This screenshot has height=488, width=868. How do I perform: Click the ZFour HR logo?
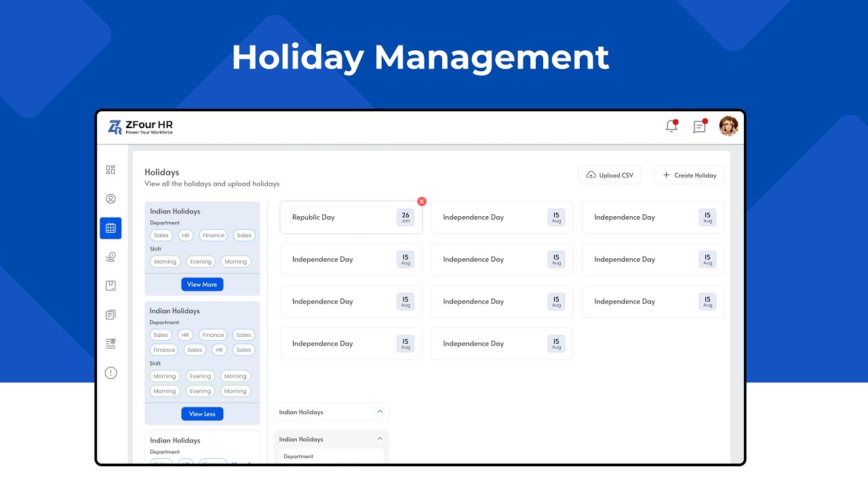pyautogui.click(x=140, y=127)
